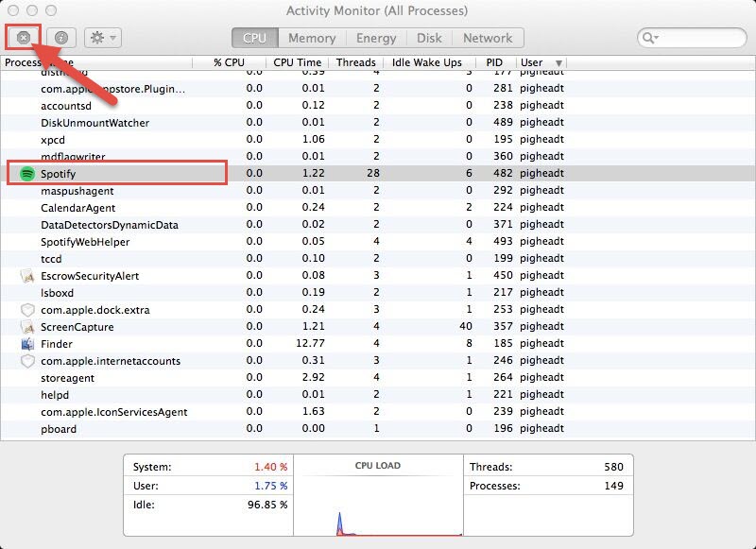Select the Finder process name

[57, 344]
